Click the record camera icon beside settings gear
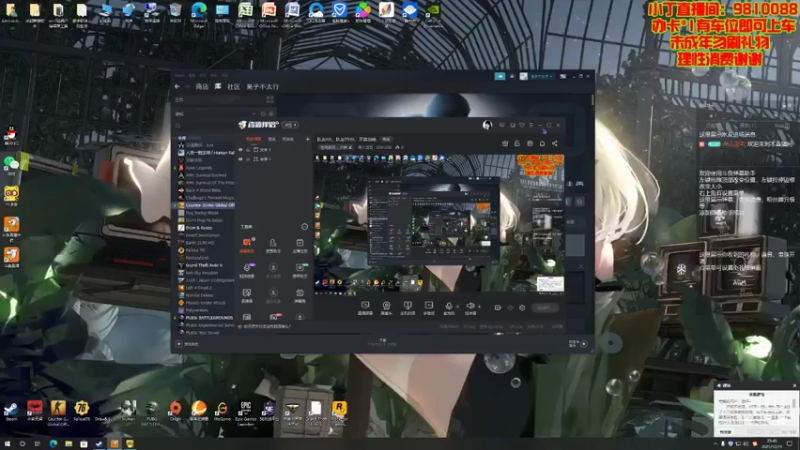This screenshot has height=450, width=800. coord(497,308)
